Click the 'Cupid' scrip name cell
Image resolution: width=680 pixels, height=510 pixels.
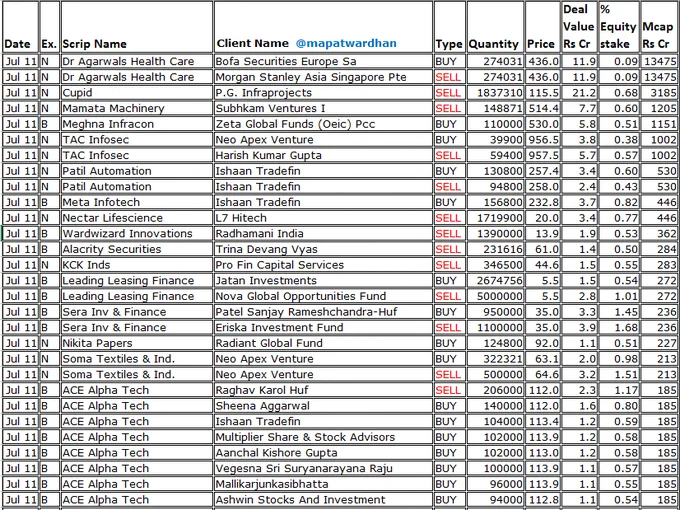pyautogui.click(x=137, y=92)
